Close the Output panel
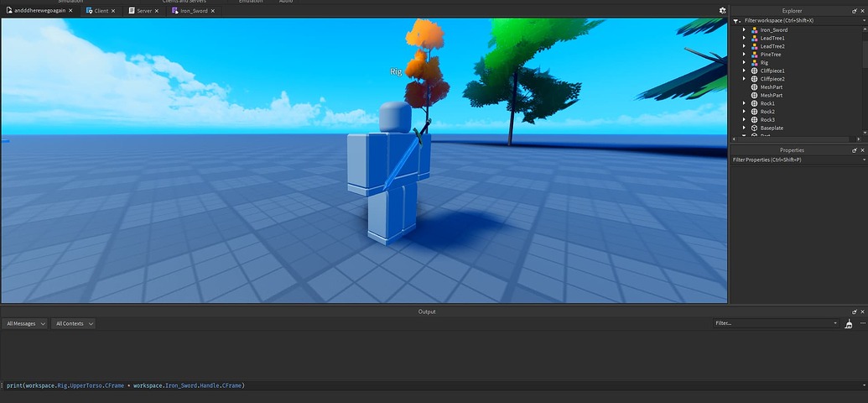This screenshot has width=868, height=403. tap(862, 311)
